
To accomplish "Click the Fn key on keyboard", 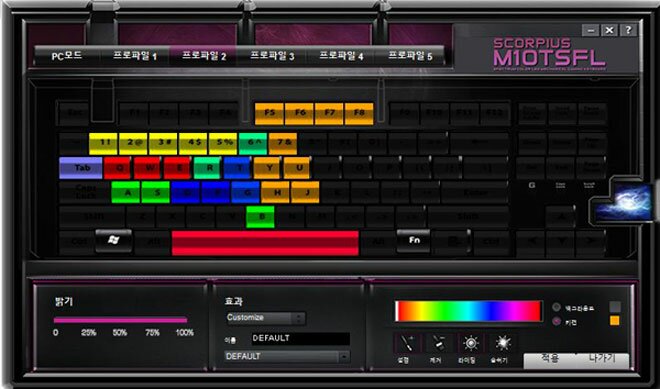I will coord(414,241).
